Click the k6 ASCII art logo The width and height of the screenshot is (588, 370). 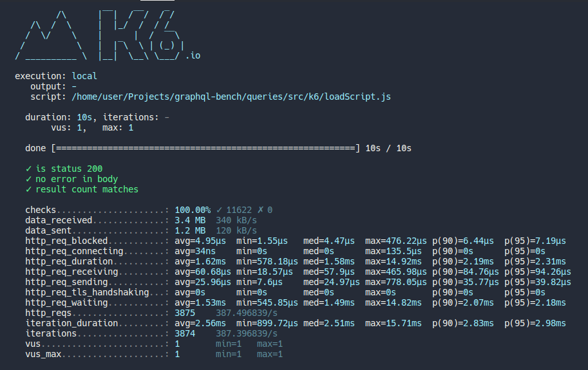pos(100,35)
